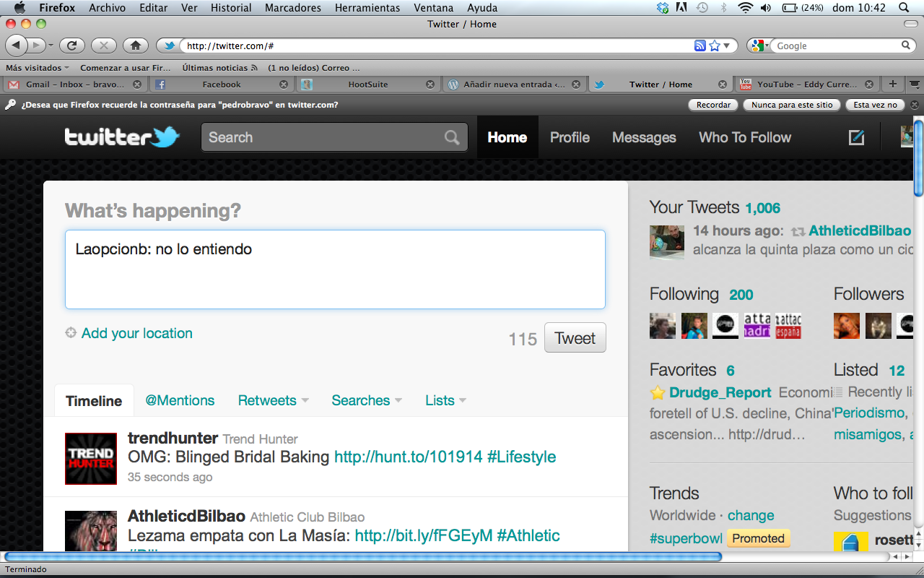Viewport: 924px width, 578px height.
Task: Open the Marcadores menu
Action: click(294, 8)
